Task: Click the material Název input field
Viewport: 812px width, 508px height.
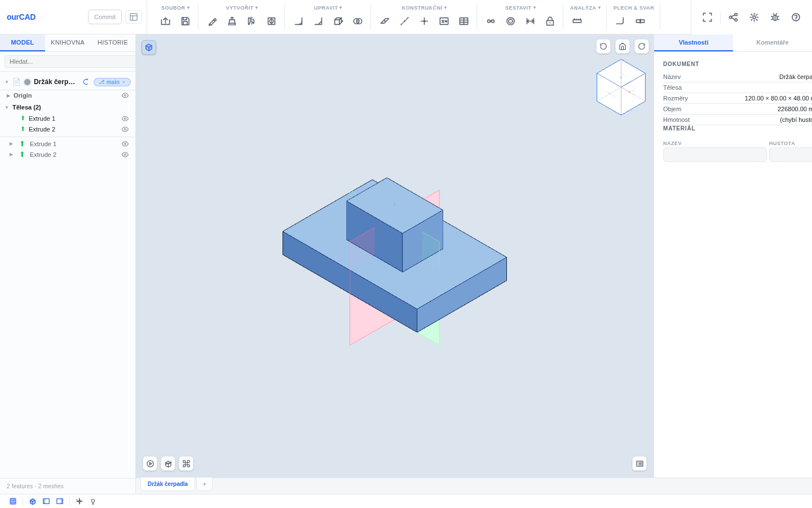Action: pyautogui.click(x=715, y=155)
